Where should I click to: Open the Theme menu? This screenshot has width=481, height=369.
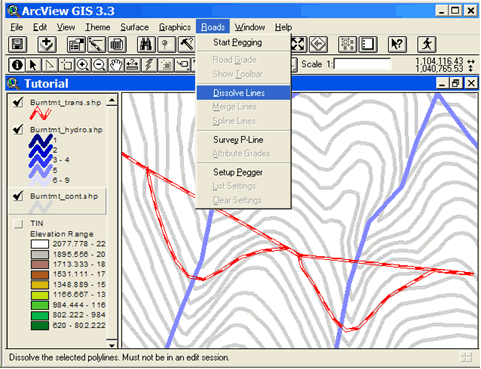(x=98, y=27)
